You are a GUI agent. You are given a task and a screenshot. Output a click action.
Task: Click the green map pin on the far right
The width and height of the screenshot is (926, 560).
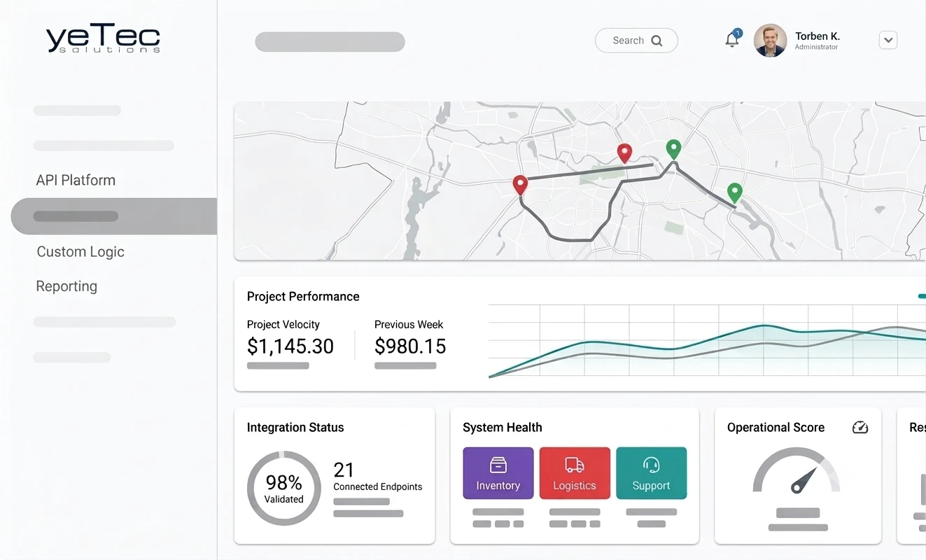coord(734,193)
